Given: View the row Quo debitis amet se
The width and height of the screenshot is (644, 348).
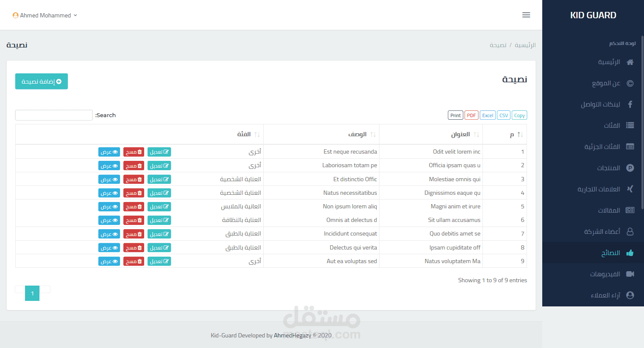Looking at the screenshot, I should pos(109,234).
